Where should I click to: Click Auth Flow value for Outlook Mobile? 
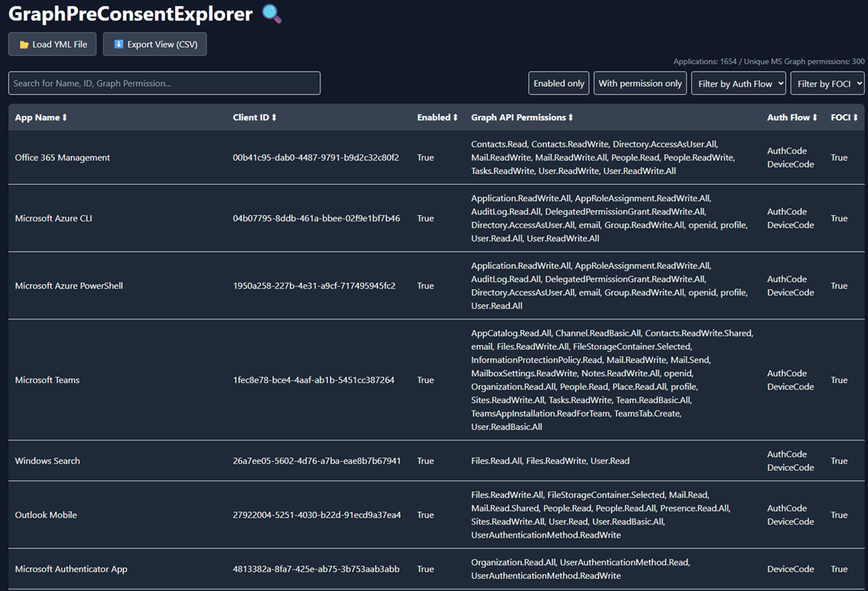pos(791,515)
